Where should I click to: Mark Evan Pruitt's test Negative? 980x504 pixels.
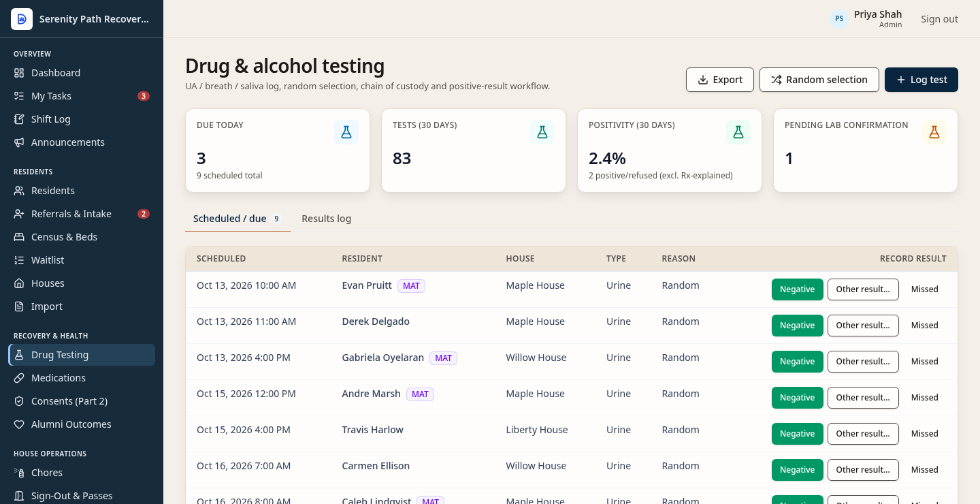coord(798,289)
